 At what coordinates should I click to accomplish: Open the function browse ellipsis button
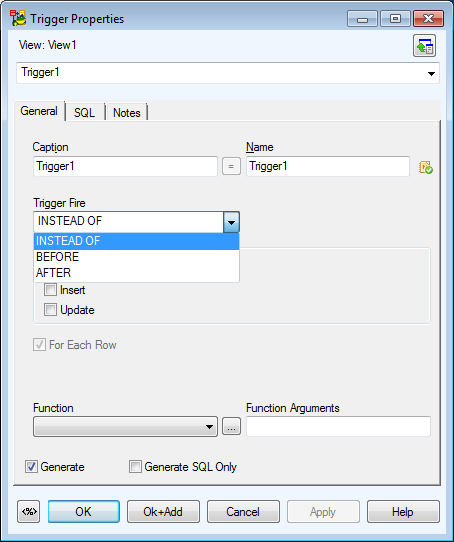pos(231,426)
